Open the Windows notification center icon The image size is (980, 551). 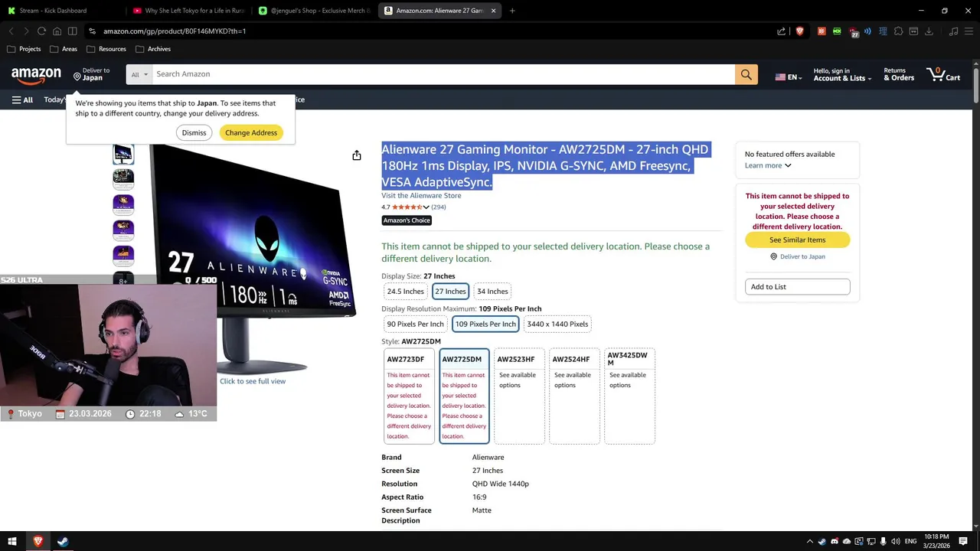[963, 542]
